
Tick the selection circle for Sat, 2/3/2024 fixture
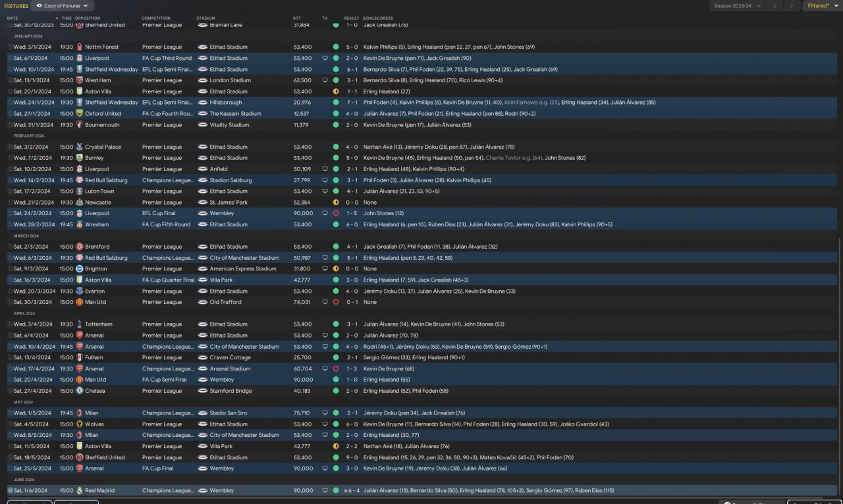(x=10, y=247)
